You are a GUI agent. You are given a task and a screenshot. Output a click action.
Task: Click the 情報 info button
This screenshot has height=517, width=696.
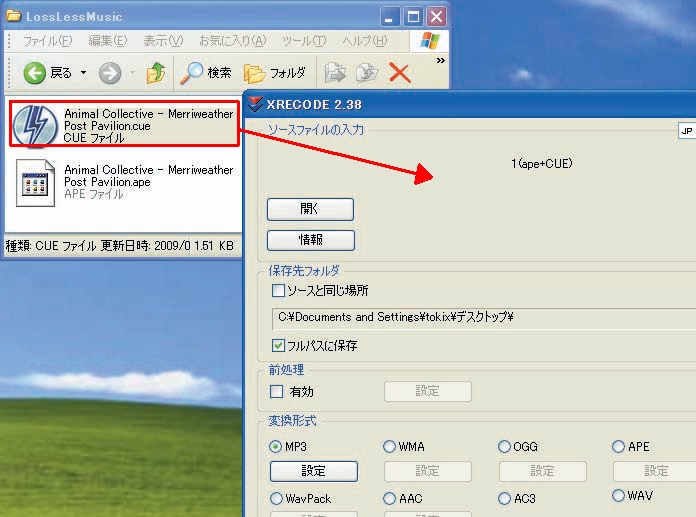[x=311, y=240]
